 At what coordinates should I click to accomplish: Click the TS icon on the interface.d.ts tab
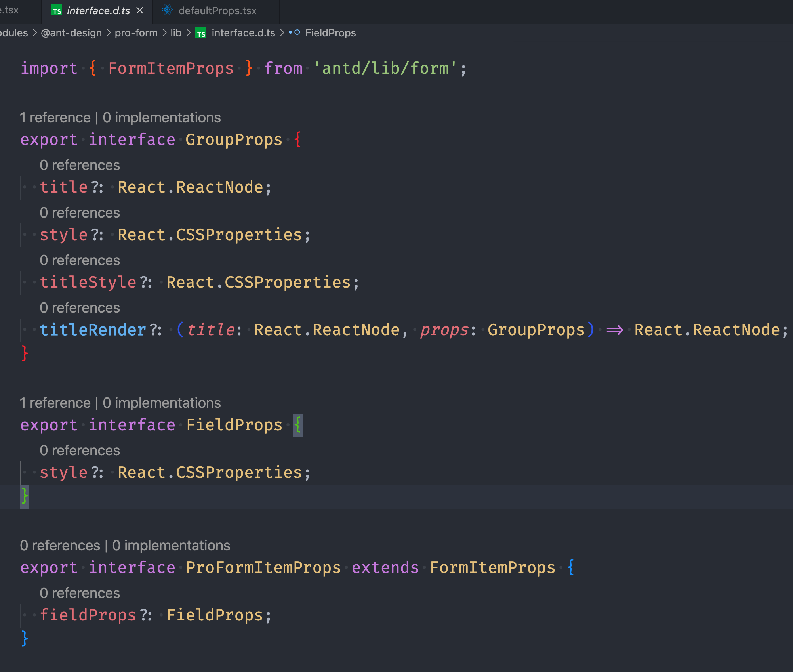[x=56, y=11]
